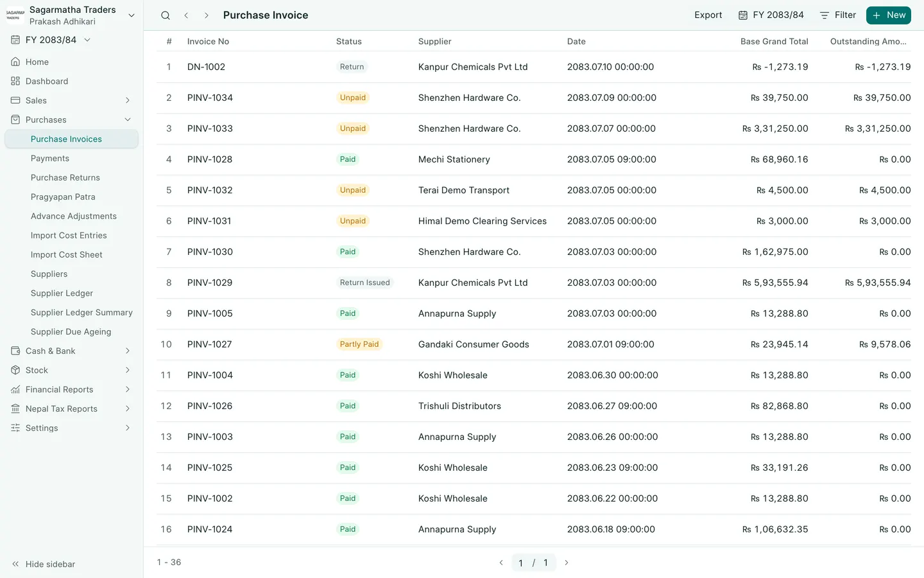Screen dimensions: 924x578
Task: Open the top bar FY 2083/84 selector
Action: [771, 15]
